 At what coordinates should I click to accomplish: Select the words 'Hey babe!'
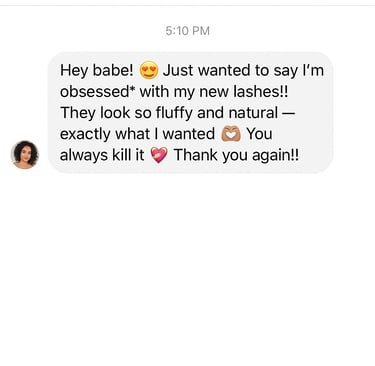pos(97,70)
